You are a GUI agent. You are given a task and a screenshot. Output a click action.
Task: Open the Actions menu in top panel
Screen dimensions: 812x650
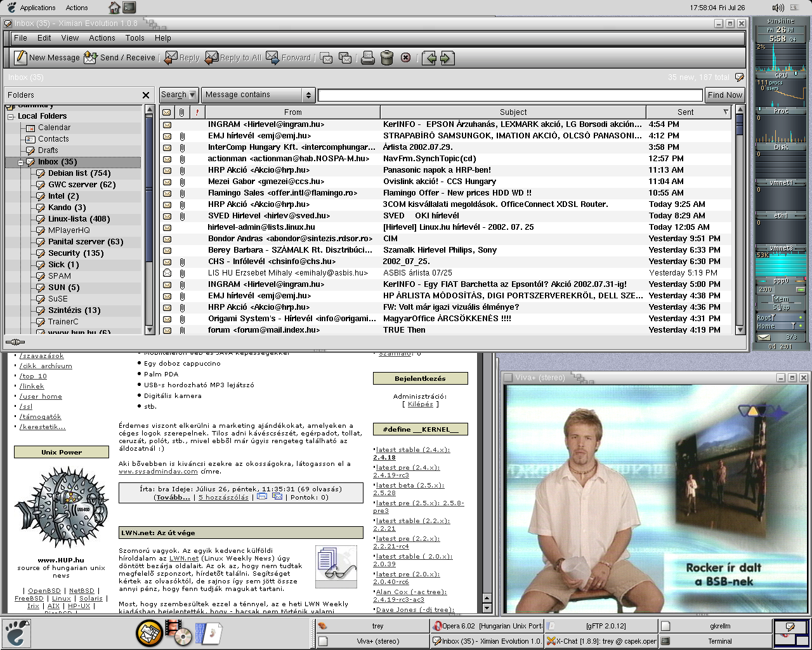click(77, 8)
